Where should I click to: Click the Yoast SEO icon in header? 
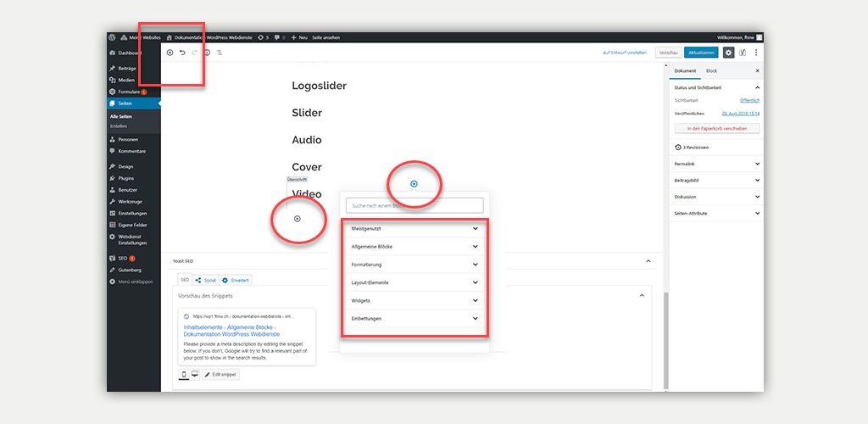pos(743,53)
